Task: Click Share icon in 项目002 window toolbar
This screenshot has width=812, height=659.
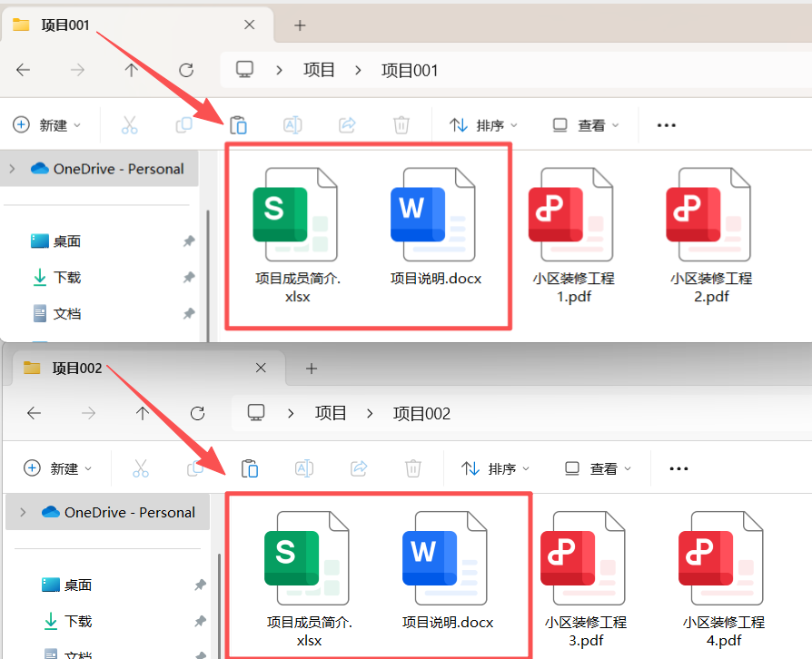Action: [359, 468]
